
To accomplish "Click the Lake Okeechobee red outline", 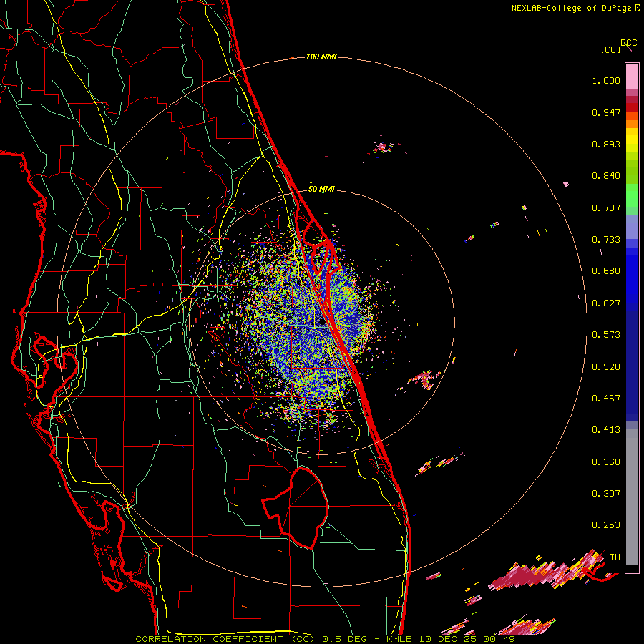I will [296, 507].
